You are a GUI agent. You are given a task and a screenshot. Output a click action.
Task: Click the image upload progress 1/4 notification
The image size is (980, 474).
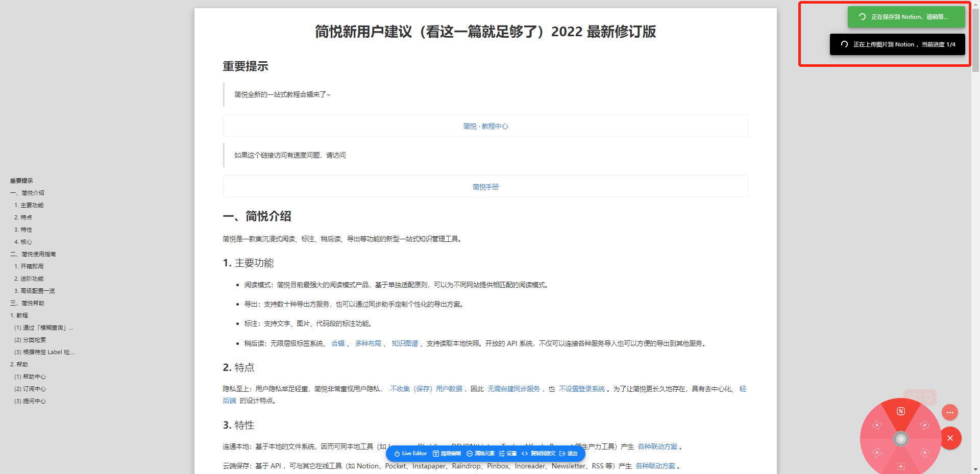(897, 44)
